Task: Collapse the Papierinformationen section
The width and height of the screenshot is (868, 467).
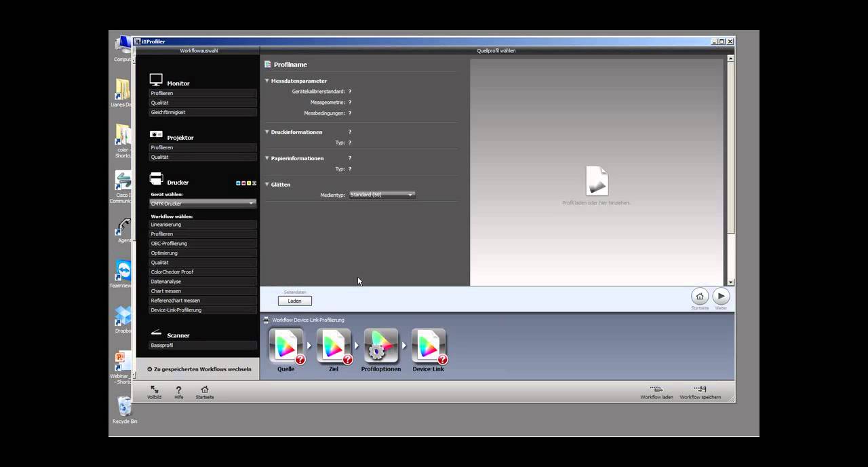Action: [x=267, y=158]
